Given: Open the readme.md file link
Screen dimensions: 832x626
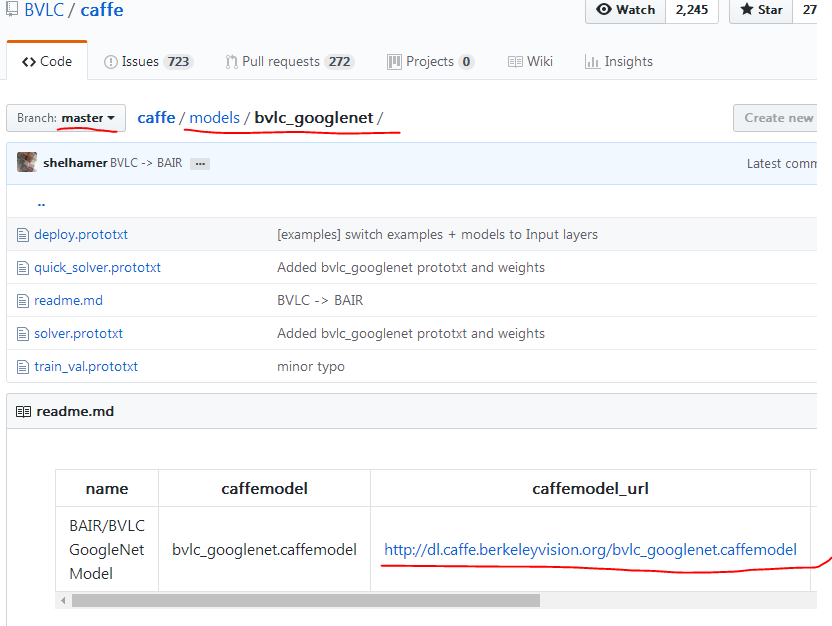Looking at the screenshot, I should [x=68, y=300].
